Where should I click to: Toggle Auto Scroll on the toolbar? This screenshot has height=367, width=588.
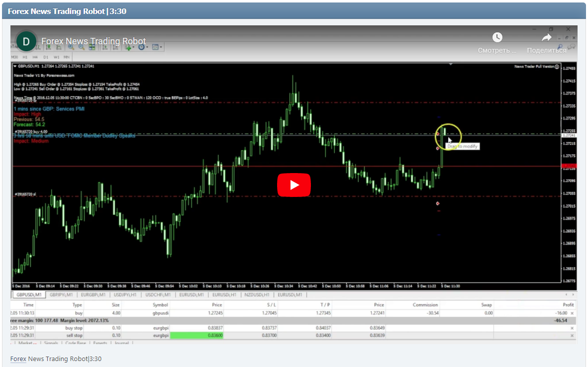point(105,48)
